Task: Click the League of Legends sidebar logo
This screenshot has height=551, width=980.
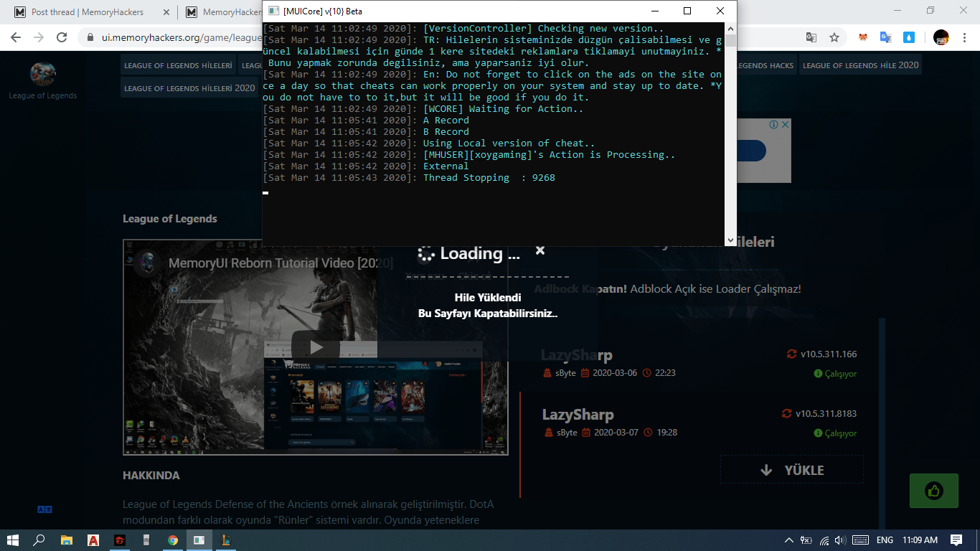Action: pos(43,73)
